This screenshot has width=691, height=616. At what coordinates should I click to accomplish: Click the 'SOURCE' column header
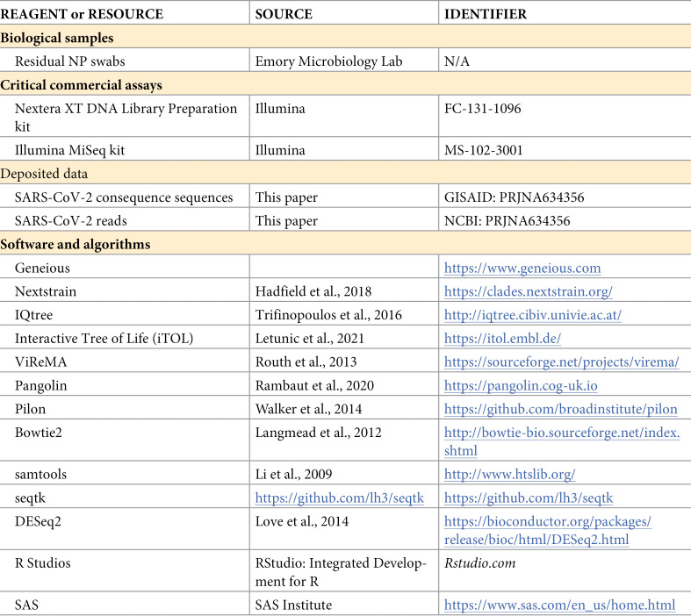pos(284,14)
